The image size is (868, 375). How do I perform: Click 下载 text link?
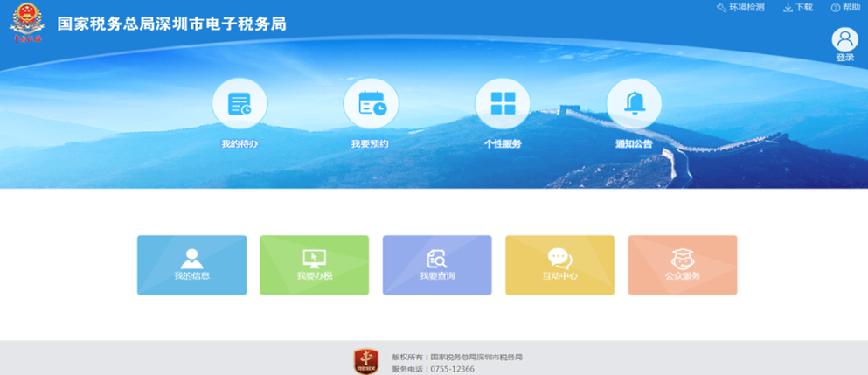coord(804,8)
